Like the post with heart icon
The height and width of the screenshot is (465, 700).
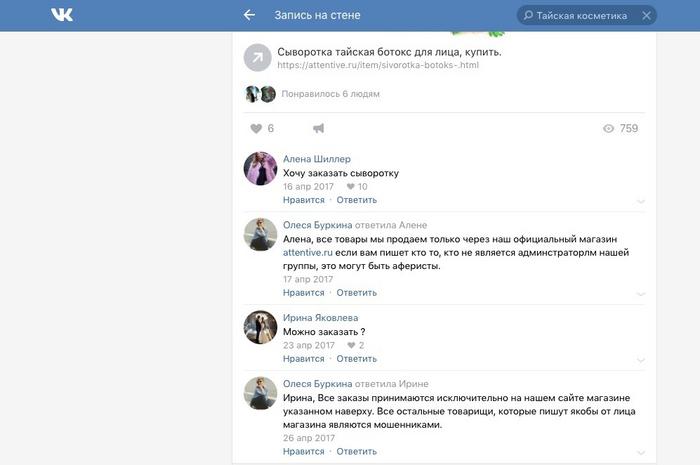(256, 129)
